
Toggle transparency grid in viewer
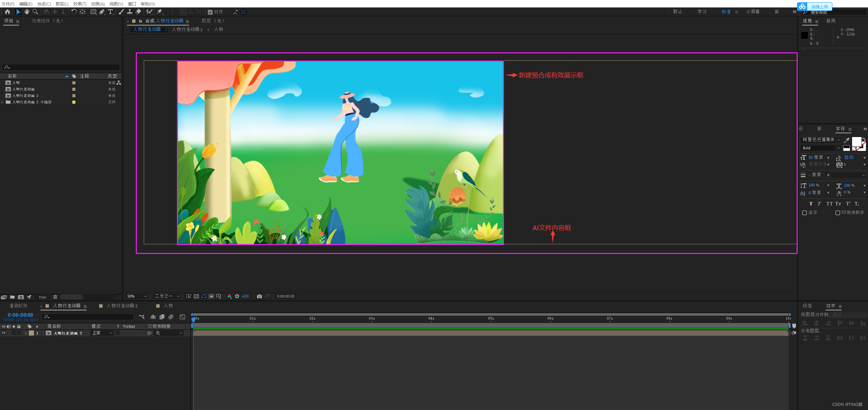(x=196, y=296)
